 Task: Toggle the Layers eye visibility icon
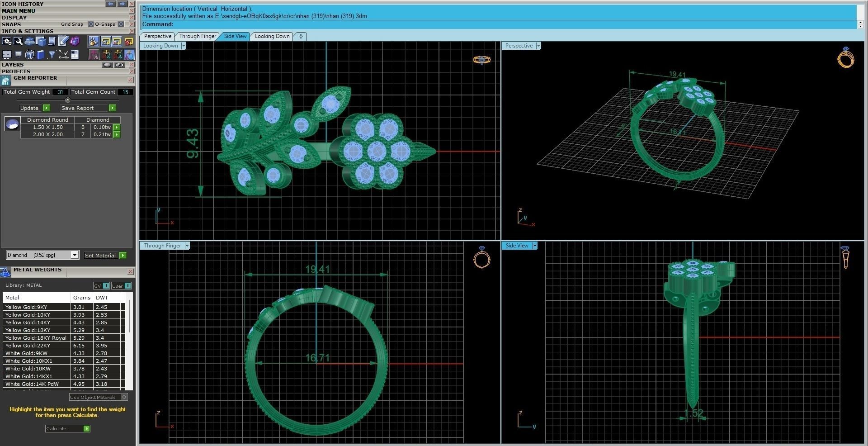119,65
